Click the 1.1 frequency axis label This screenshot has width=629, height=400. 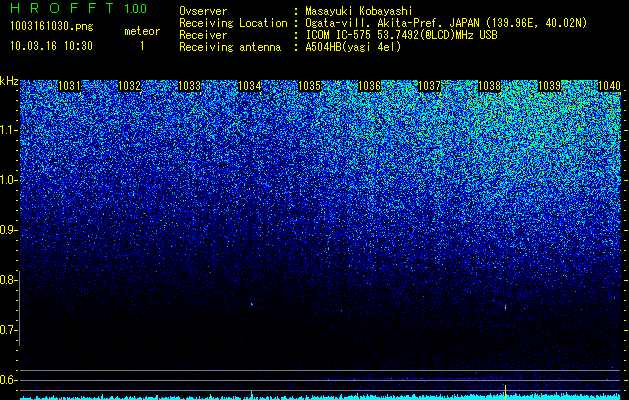pyautogui.click(x=8, y=130)
